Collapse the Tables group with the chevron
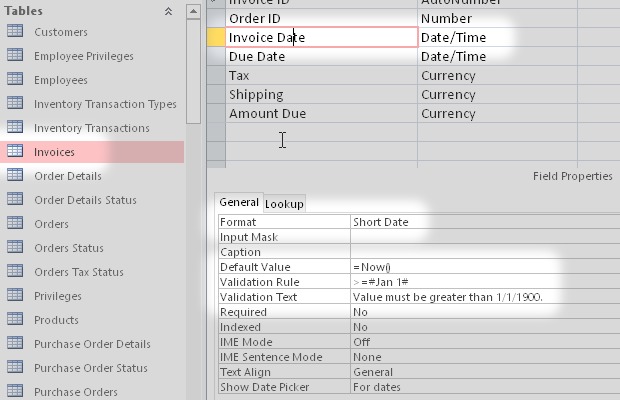 pyautogui.click(x=168, y=11)
